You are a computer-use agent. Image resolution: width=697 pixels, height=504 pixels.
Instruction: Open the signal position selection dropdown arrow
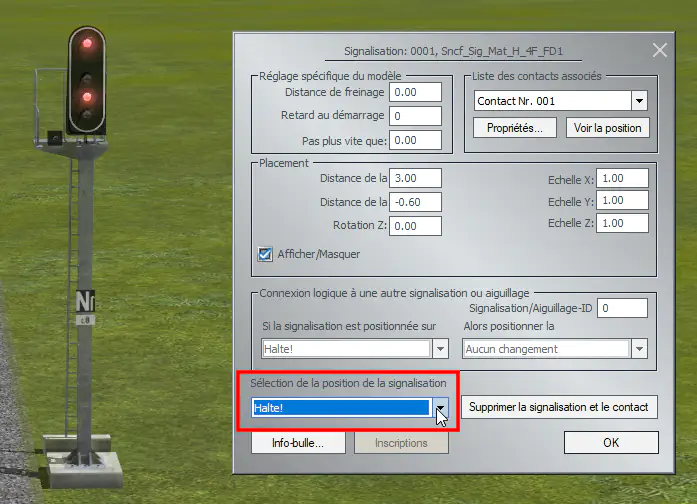(x=440, y=408)
